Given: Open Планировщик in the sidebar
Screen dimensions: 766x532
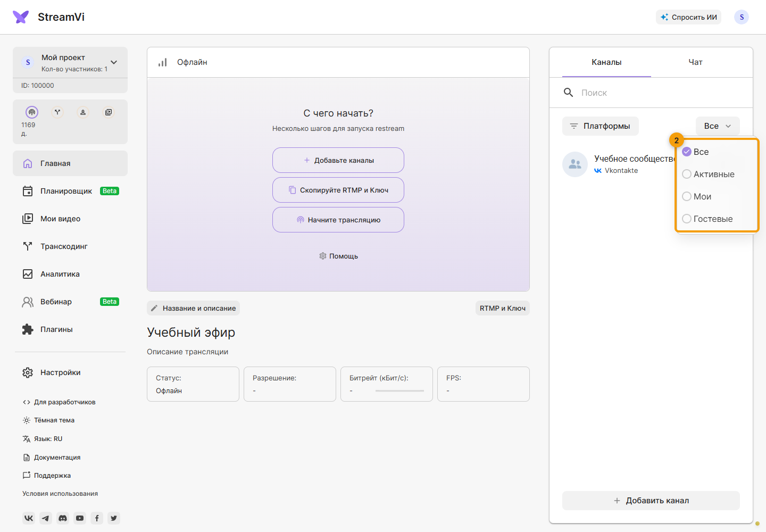Looking at the screenshot, I should pos(70,191).
